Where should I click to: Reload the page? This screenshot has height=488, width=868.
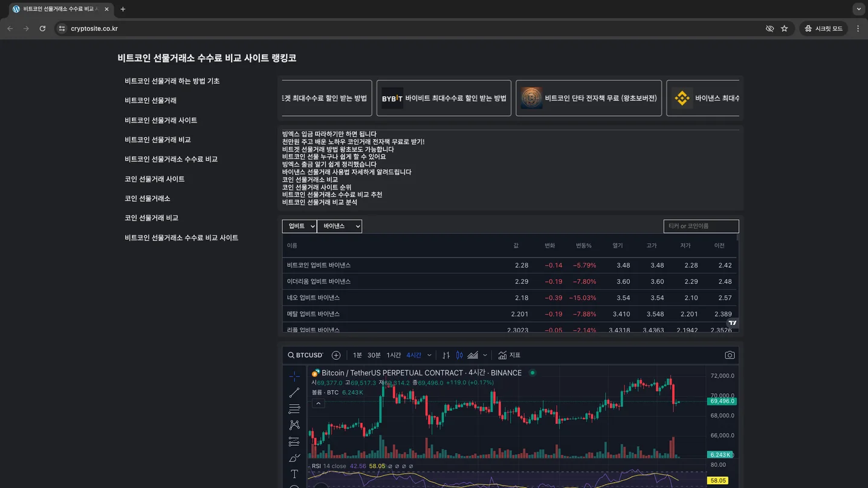point(42,28)
